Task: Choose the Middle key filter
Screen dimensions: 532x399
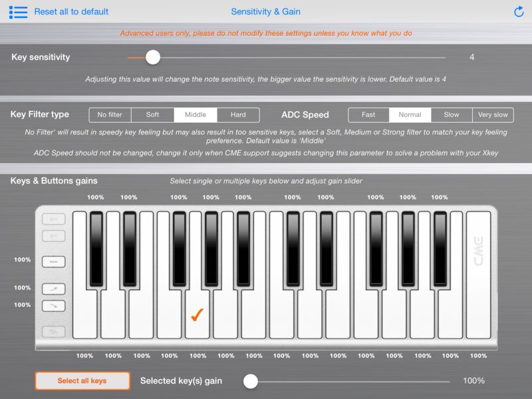Action: (196, 115)
